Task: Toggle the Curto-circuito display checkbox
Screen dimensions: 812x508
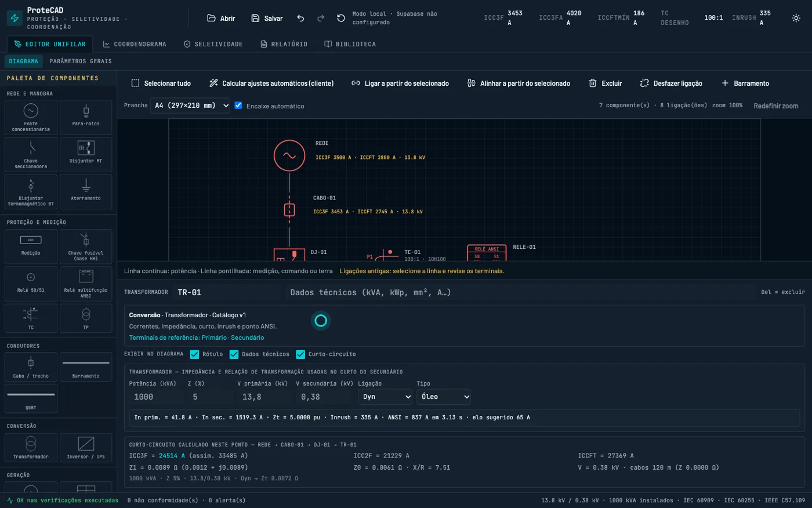Action: (x=300, y=354)
